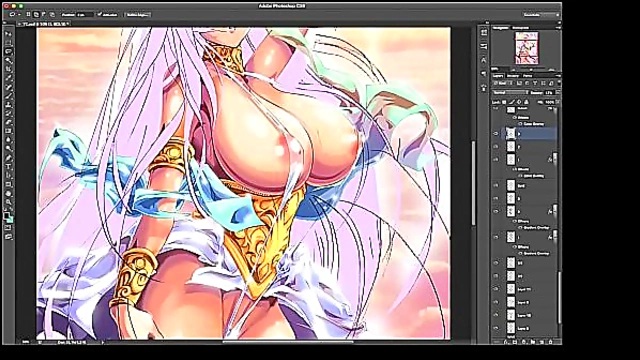Viewport: 640px width, 360px height.
Task: Select the Quick Selection tool
Action: [8, 60]
